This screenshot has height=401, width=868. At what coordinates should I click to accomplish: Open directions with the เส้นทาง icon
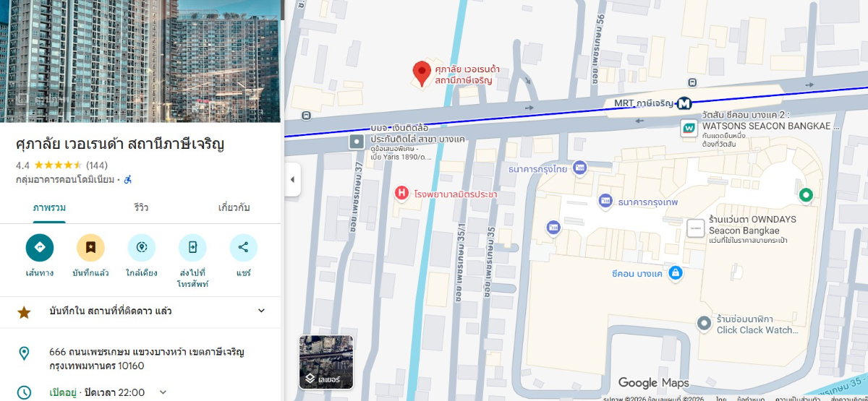[40, 247]
